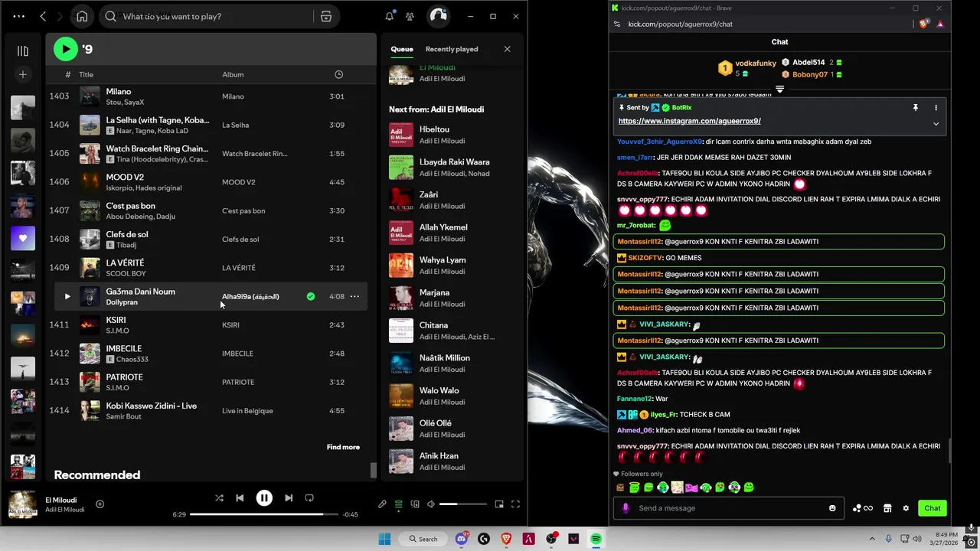Sort by the Album column header
980x551 pixels.
tap(233, 74)
